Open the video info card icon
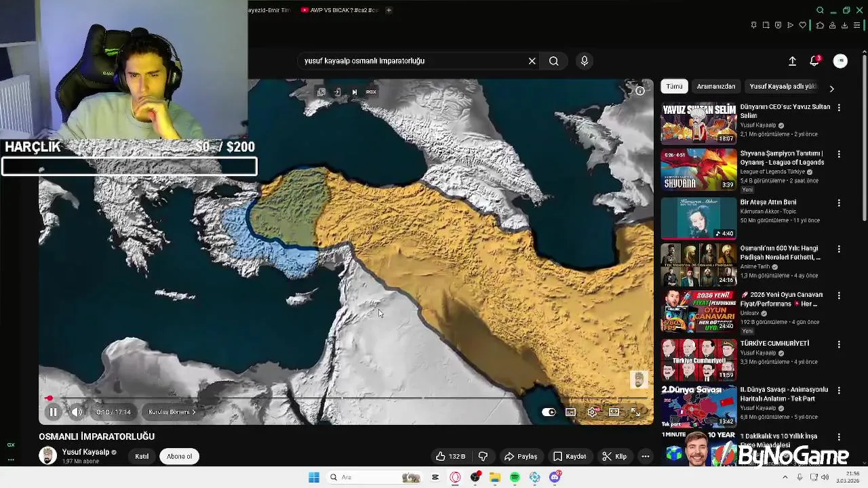Viewport: 868px width, 488px height. (639, 91)
